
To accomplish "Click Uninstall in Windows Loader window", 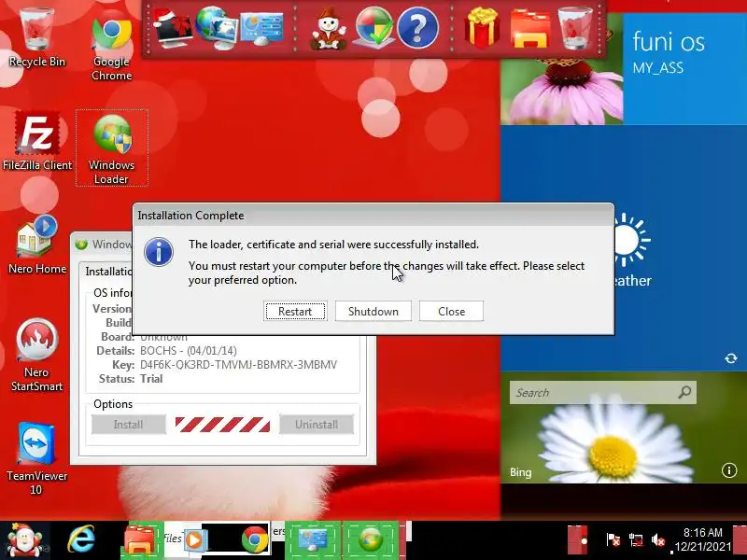I will point(317,425).
